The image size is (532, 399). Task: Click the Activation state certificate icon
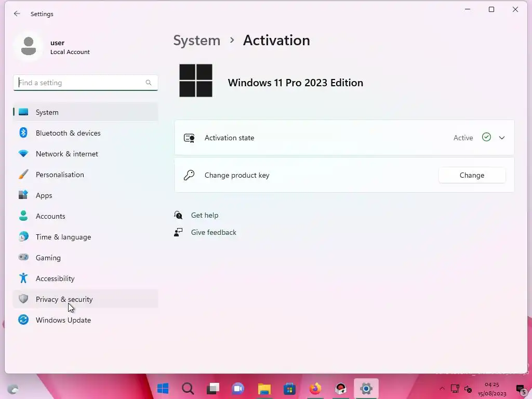[x=189, y=138]
